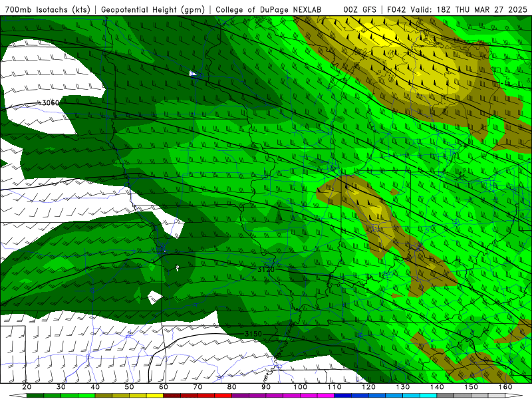This screenshot has width=532, height=399.
Task: Click the bright yellow swatch before 60
Action: click(x=155, y=396)
